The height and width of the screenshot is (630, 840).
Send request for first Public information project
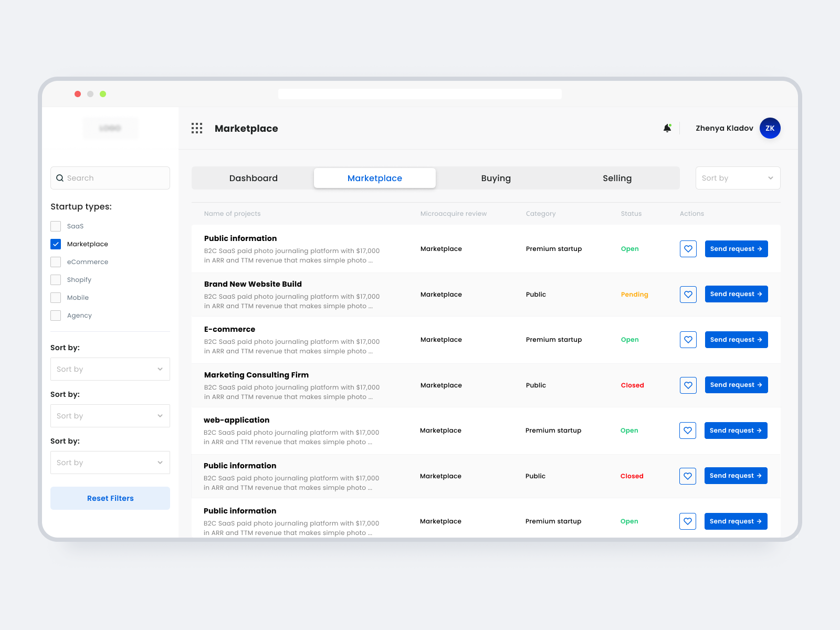[736, 249]
